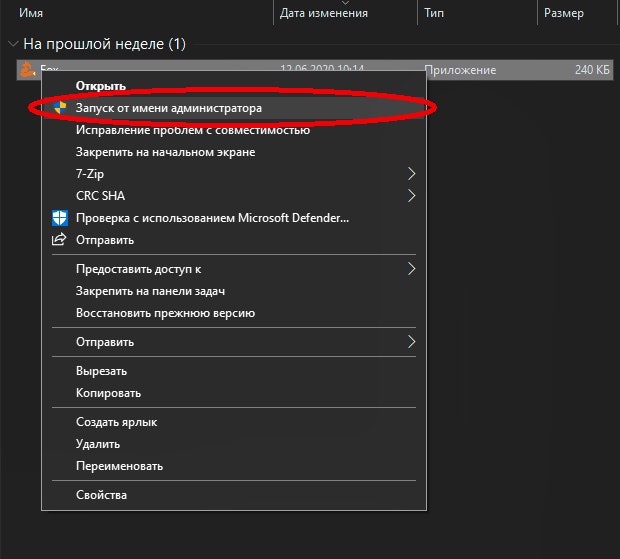
Task: Expand the Предоставить доступ к arrow
Action: [x=412, y=269]
